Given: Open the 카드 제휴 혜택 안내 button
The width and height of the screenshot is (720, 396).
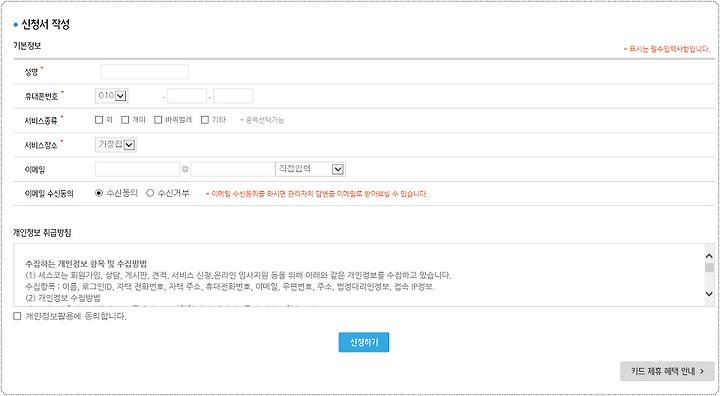Looking at the screenshot, I should [x=667, y=371].
